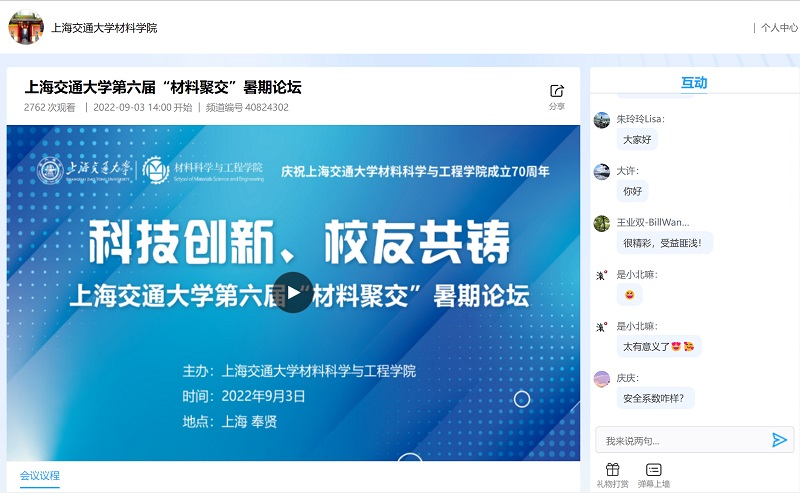The width and height of the screenshot is (800, 493).
Task: Click the channel number 40824302
Action: (x=247, y=107)
